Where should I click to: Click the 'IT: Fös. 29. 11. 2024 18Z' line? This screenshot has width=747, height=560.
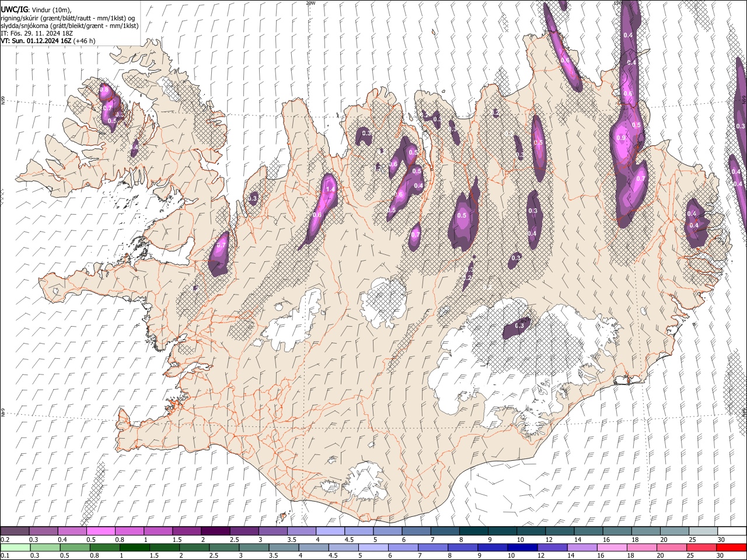point(37,33)
